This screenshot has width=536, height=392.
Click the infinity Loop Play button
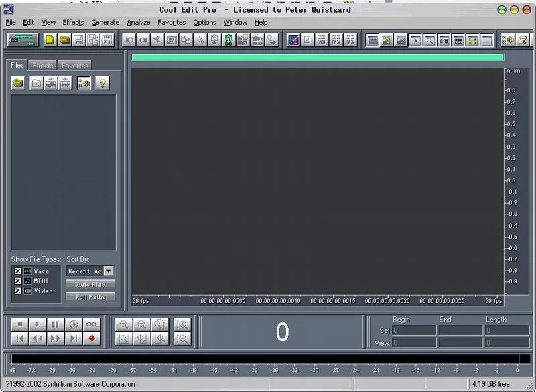91,324
